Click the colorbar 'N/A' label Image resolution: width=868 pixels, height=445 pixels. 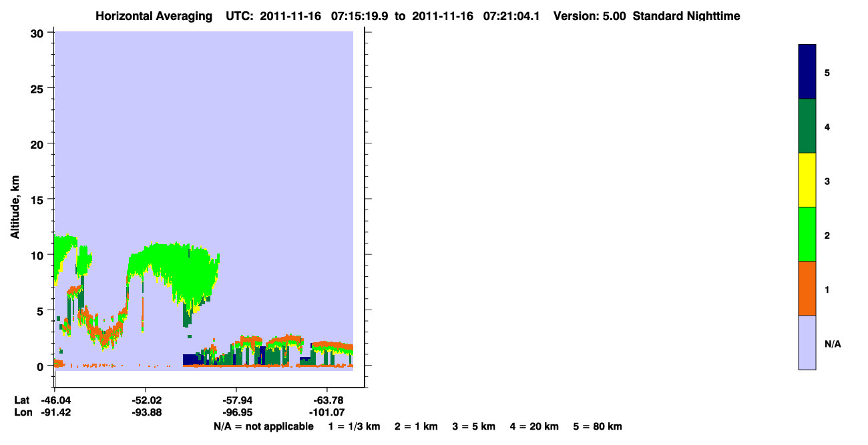[x=833, y=344]
